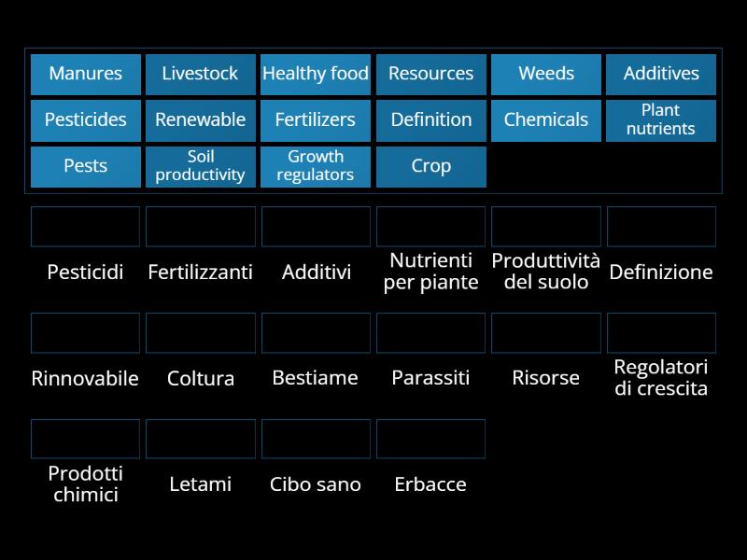Viewport: 747px width, 560px height.
Task: Click the Chemicals tile
Action: [x=545, y=120]
